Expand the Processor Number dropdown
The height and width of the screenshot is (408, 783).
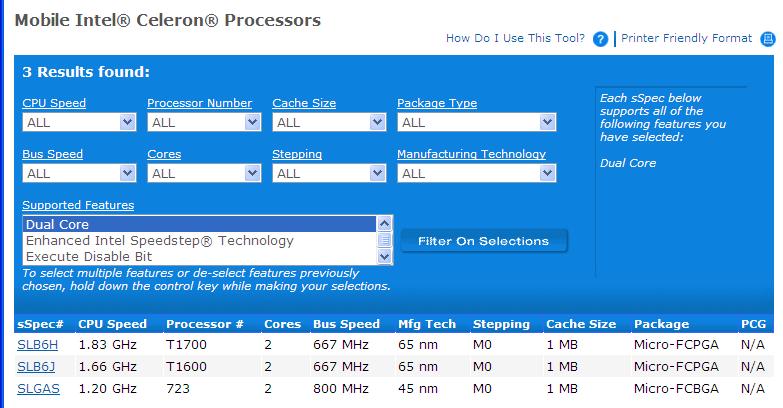click(204, 122)
